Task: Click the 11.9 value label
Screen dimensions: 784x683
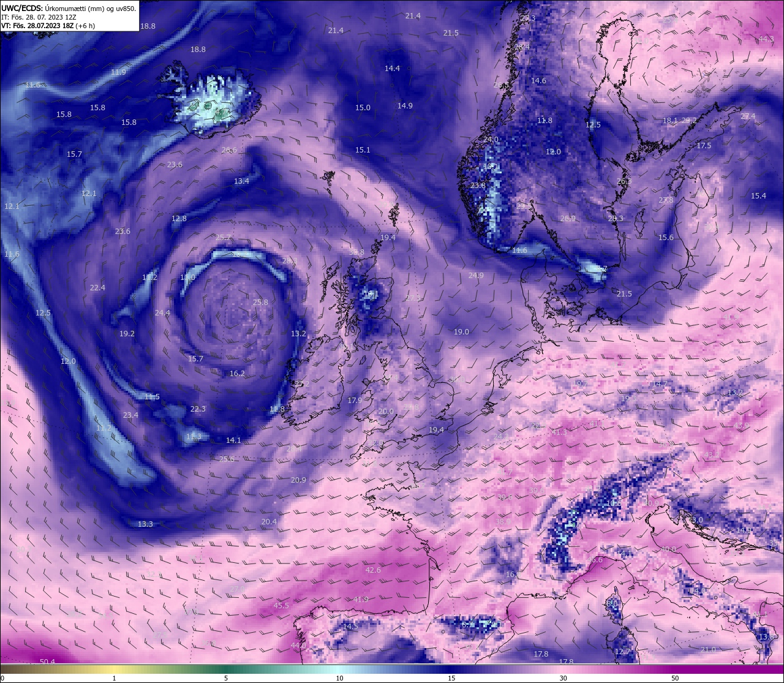Action: click(118, 72)
